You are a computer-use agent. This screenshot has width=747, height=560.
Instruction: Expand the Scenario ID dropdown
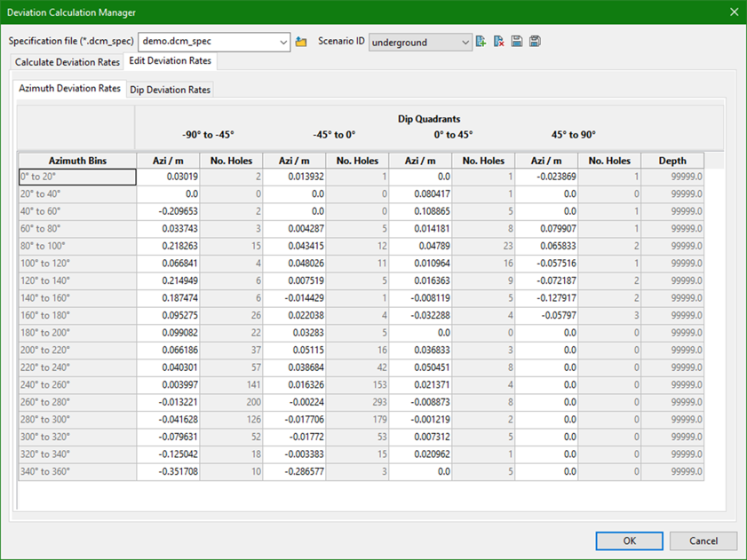tap(465, 42)
